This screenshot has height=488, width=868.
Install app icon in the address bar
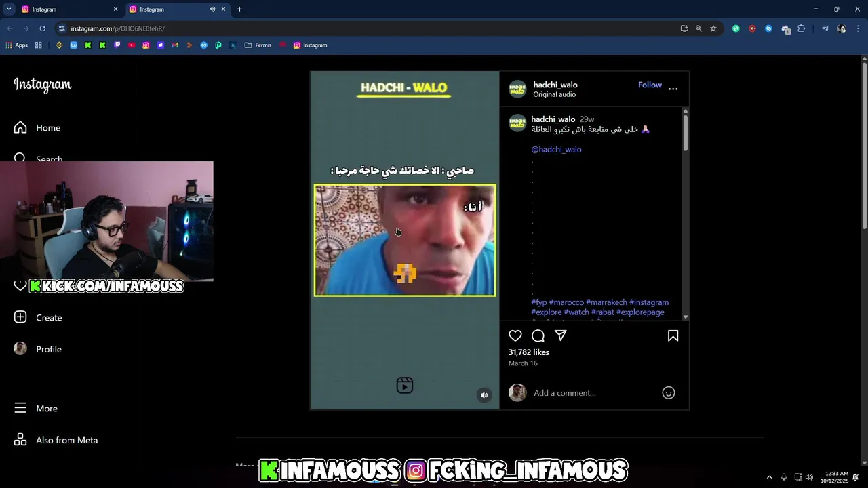[x=684, y=28]
